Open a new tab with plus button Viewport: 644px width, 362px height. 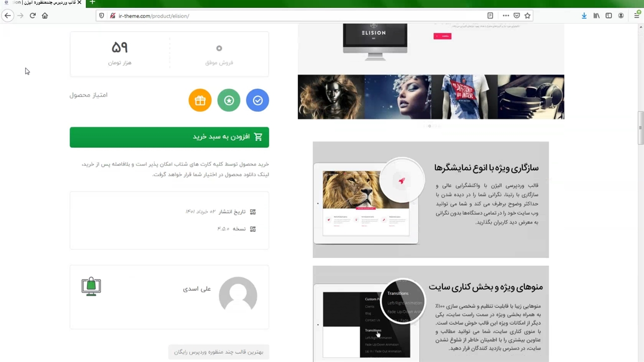[x=92, y=3]
